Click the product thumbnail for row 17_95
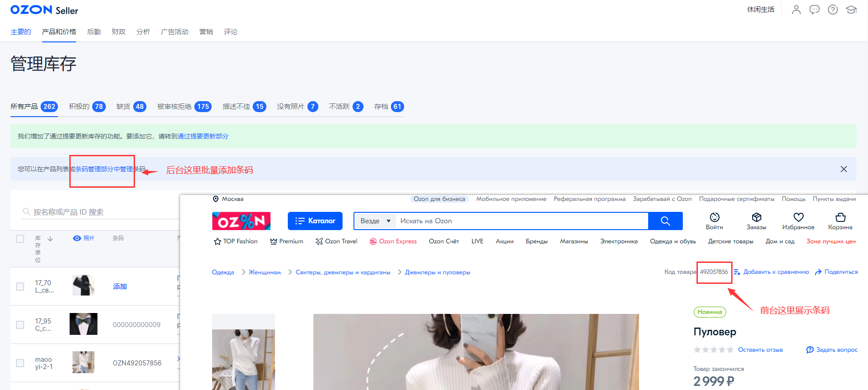 point(83,324)
